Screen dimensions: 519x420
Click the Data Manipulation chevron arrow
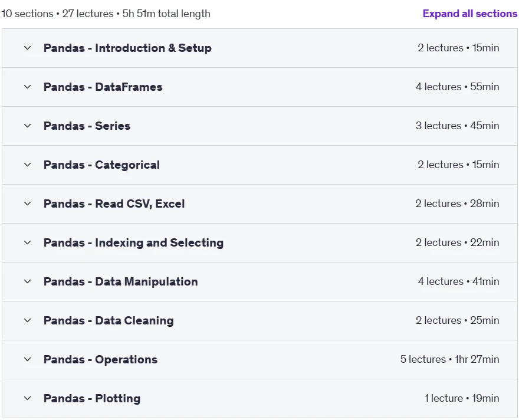click(28, 281)
